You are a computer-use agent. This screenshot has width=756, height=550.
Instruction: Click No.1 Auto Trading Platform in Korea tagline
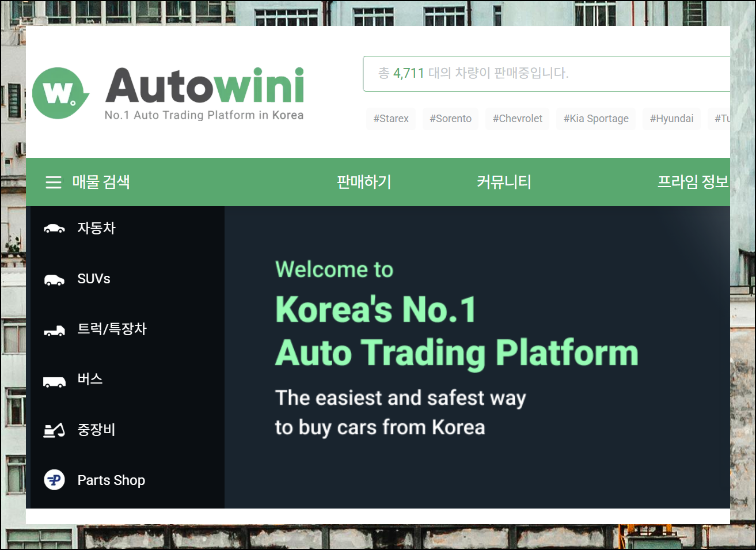[x=204, y=115]
